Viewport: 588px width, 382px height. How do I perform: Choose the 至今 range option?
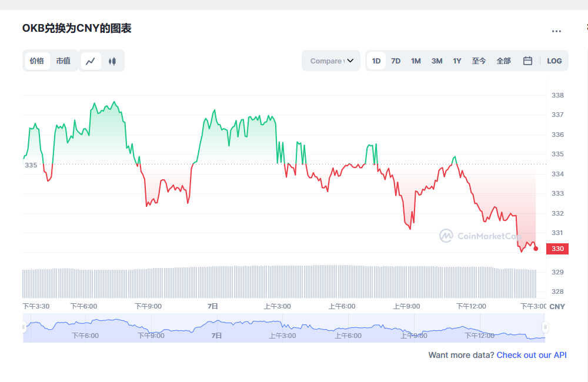coord(480,61)
